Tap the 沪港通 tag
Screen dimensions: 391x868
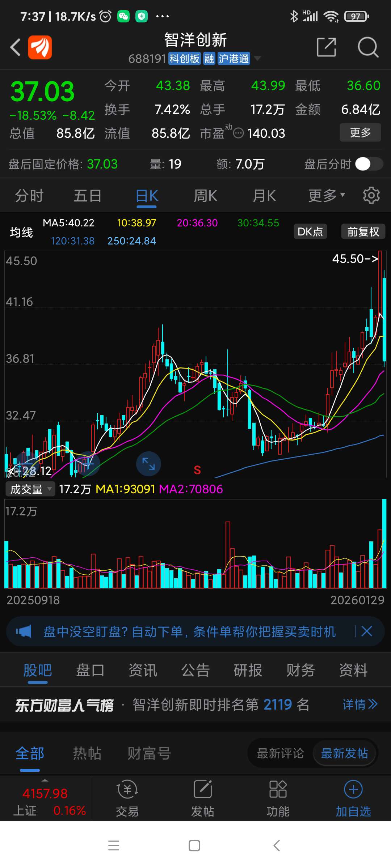(x=234, y=59)
